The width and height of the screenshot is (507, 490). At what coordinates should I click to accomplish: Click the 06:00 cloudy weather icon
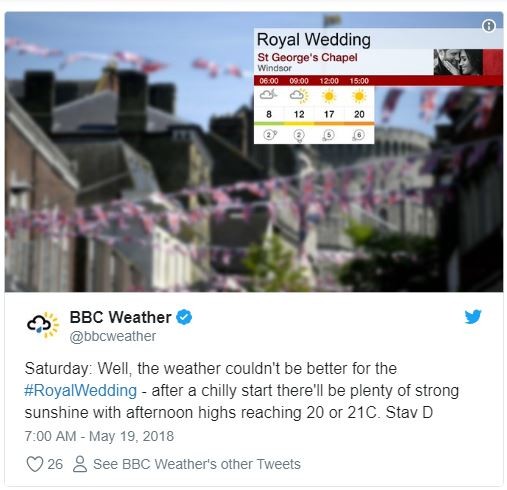pos(268,96)
